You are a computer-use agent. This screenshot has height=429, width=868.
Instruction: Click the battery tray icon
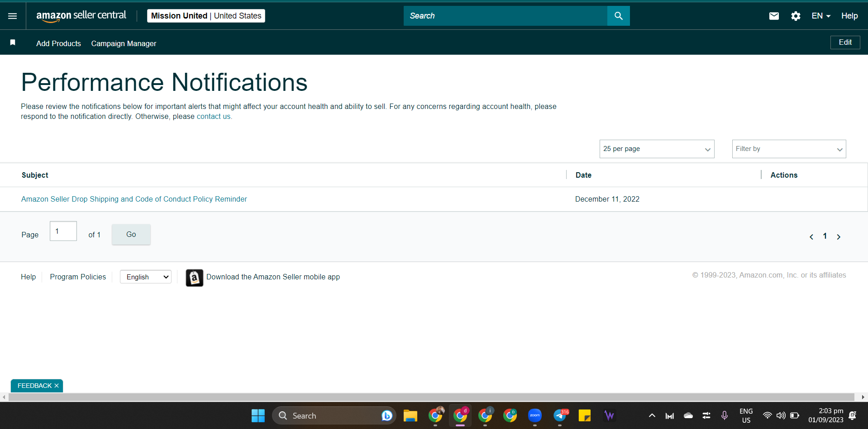point(795,415)
